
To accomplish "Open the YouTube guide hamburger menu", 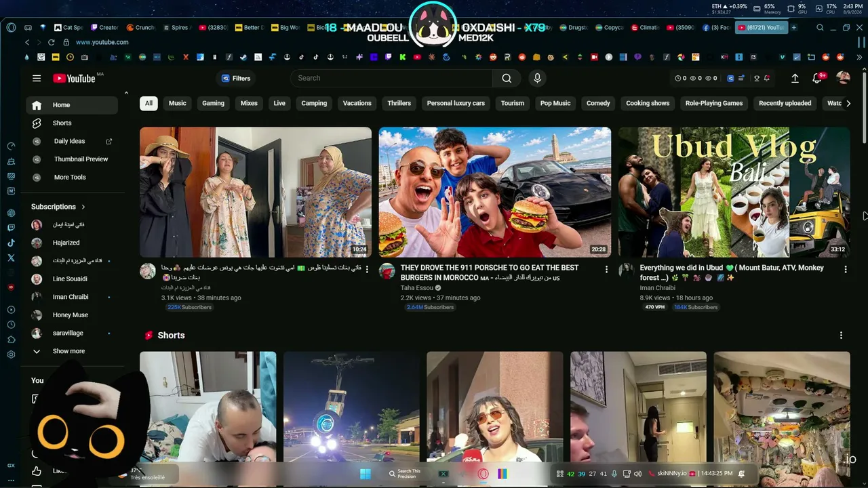I will 37,79.
